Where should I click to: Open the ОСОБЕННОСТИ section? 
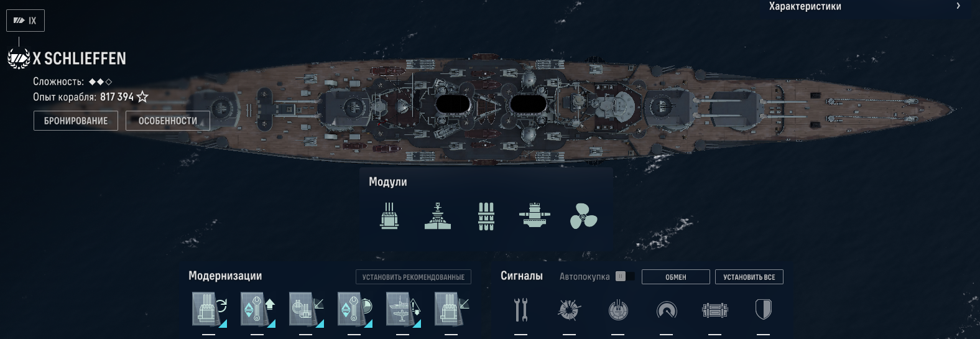point(168,121)
